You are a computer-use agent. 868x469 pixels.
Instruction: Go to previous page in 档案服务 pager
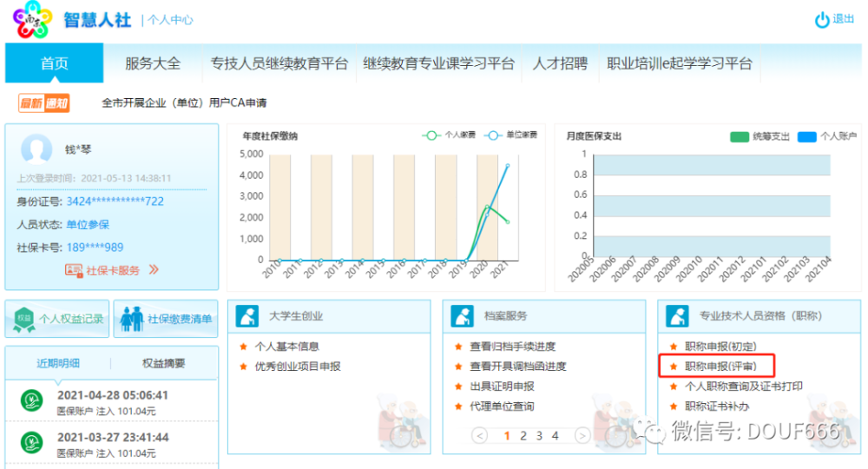click(x=480, y=436)
